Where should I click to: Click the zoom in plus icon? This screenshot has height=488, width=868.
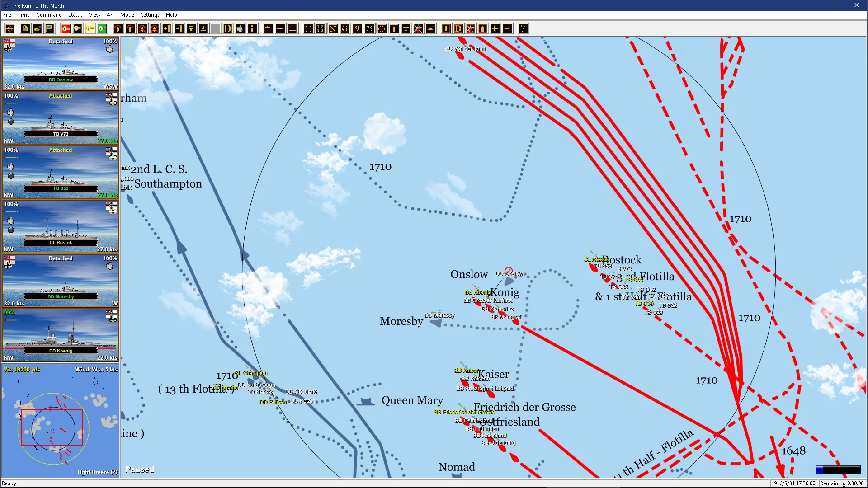pos(495,29)
